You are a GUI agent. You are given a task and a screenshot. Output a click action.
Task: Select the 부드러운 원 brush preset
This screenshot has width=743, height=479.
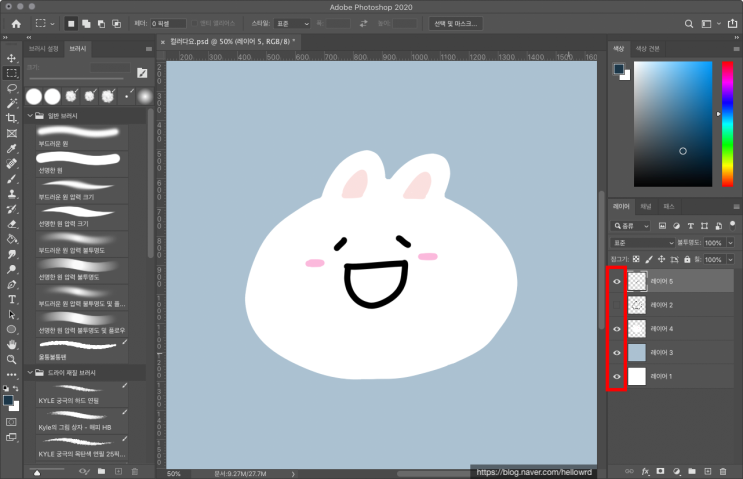coord(82,136)
